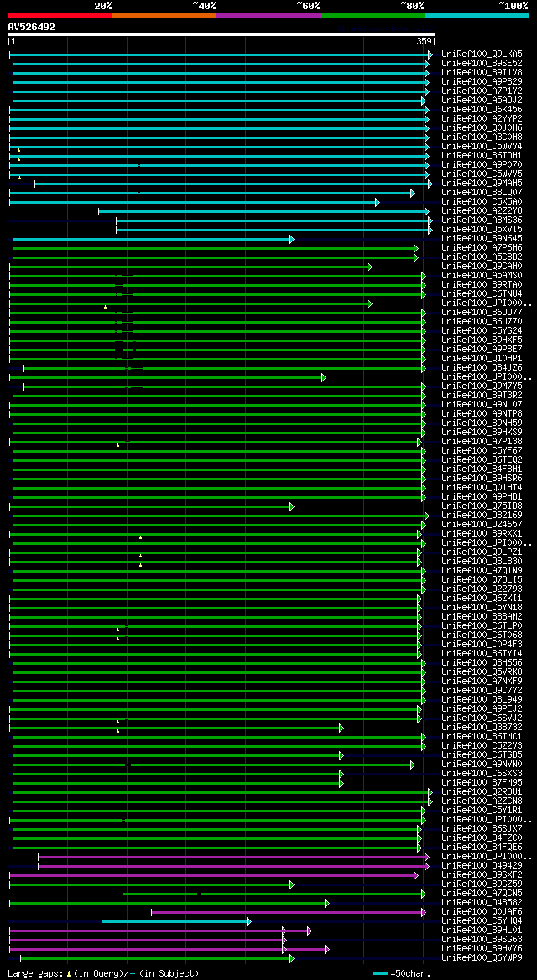Viewport: 537px width, 980px height.
Task: Open hit UniRef100_Q38732
Action: [482, 727]
